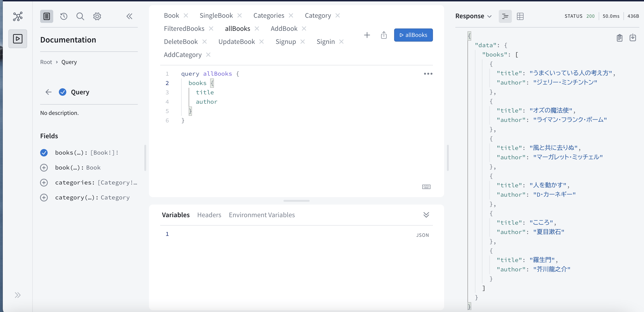Add a new operation tab with plus

(367, 35)
